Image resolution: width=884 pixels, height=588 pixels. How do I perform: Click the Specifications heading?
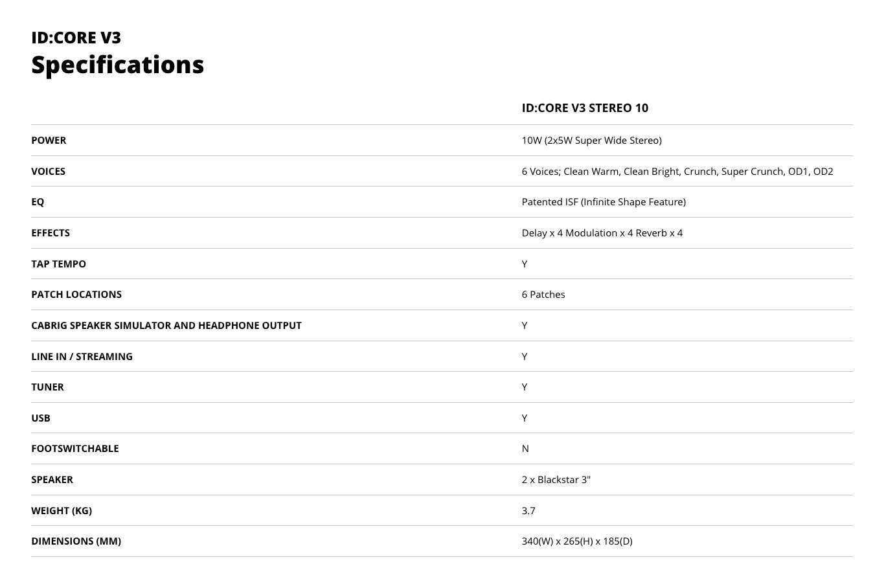point(117,65)
